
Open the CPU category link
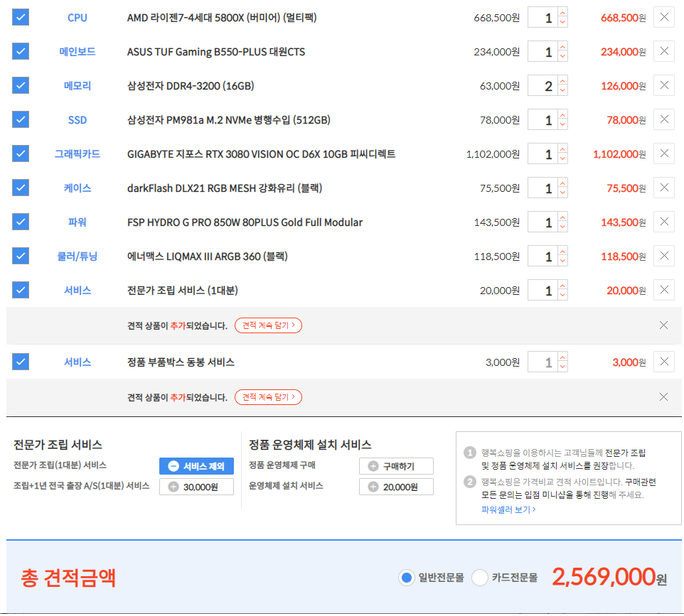78,18
